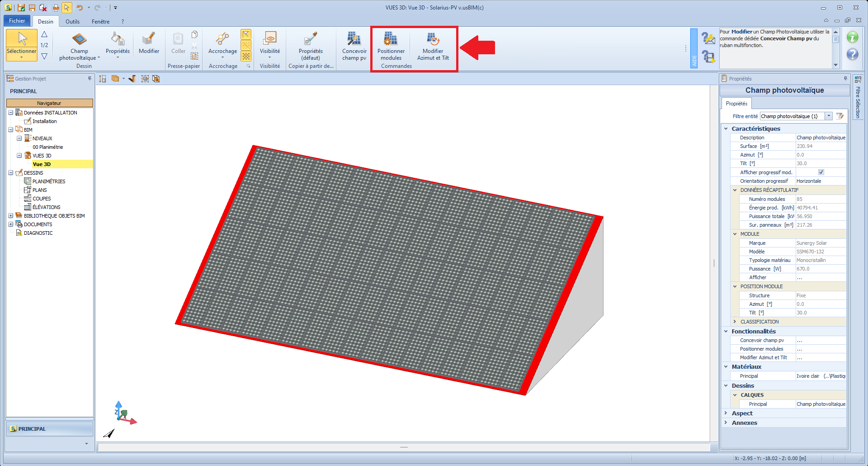
Task: Toggle the third Accrochage grid snap button
Action: tap(246, 56)
